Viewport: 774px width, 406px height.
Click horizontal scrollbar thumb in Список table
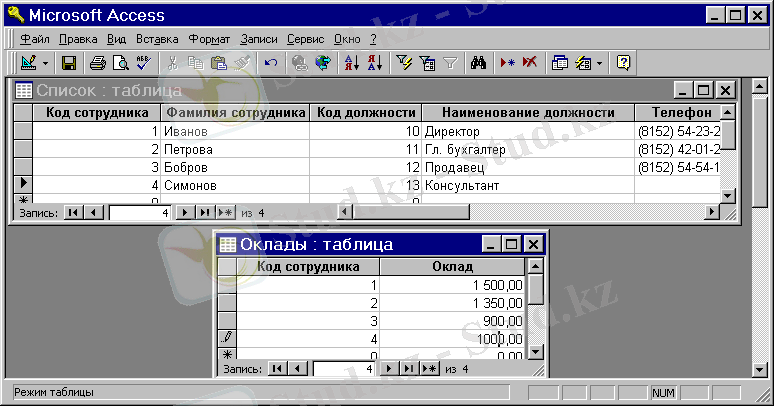(412, 212)
